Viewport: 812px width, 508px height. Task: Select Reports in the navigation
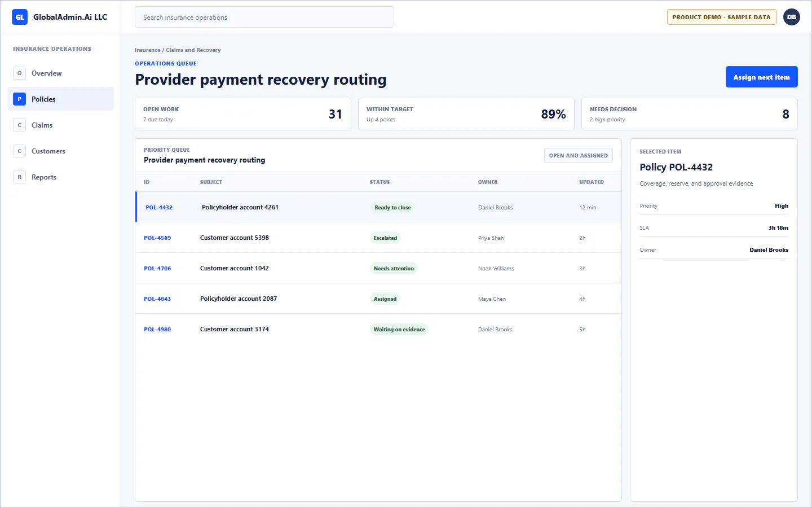pyautogui.click(x=60, y=177)
